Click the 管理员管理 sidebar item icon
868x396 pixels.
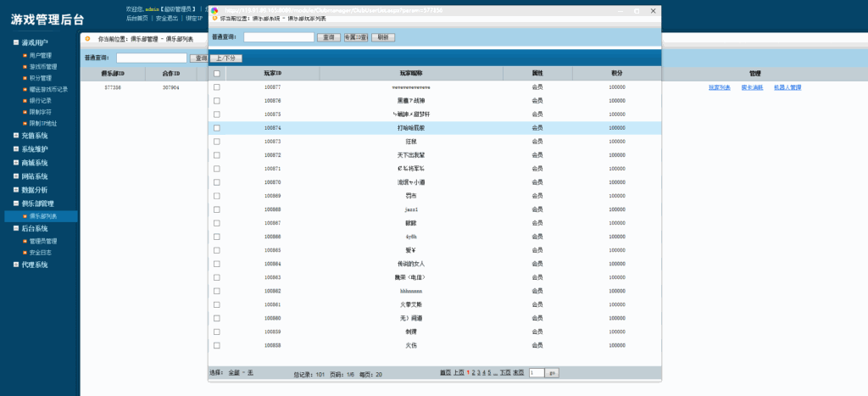point(24,241)
